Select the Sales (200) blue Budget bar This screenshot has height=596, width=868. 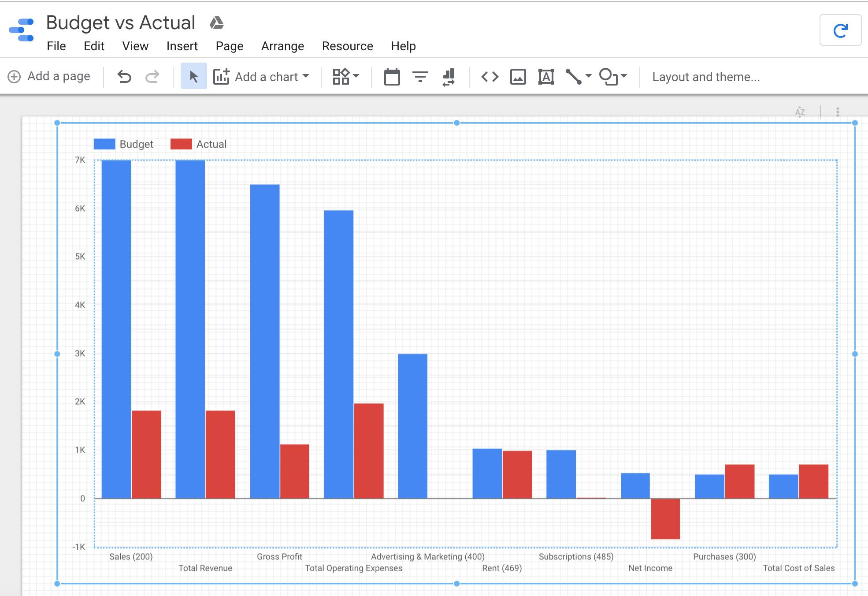116,329
